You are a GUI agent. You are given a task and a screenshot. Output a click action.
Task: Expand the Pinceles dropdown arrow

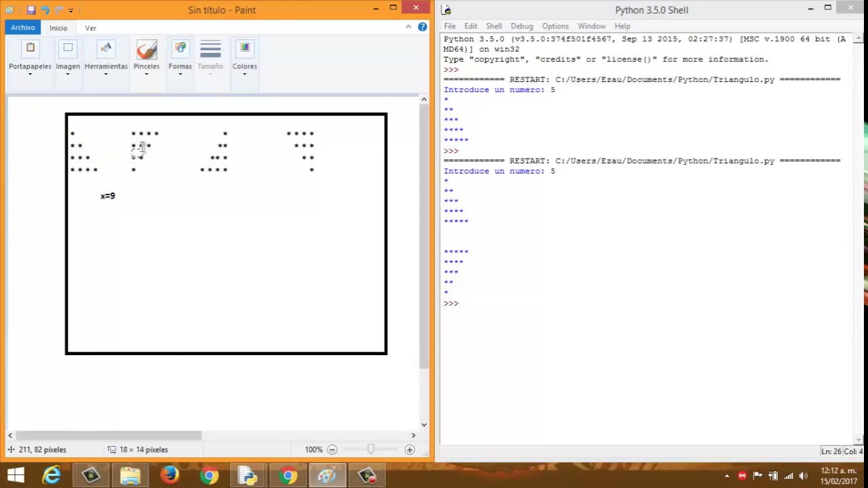pyautogui.click(x=146, y=74)
